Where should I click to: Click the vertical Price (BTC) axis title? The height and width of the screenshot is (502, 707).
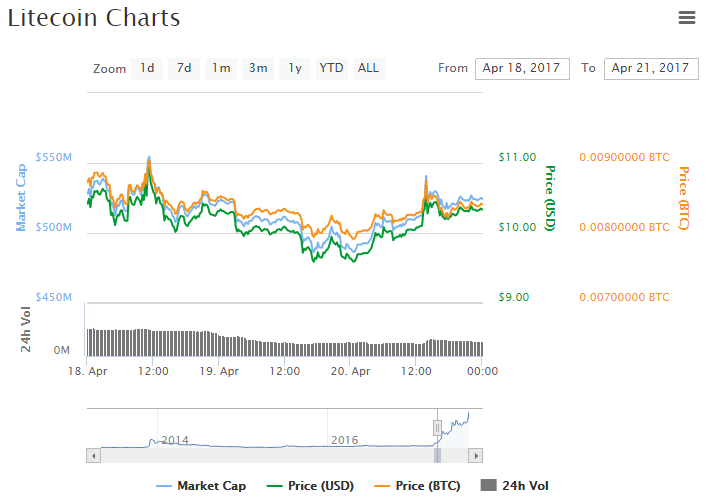pyautogui.click(x=684, y=198)
